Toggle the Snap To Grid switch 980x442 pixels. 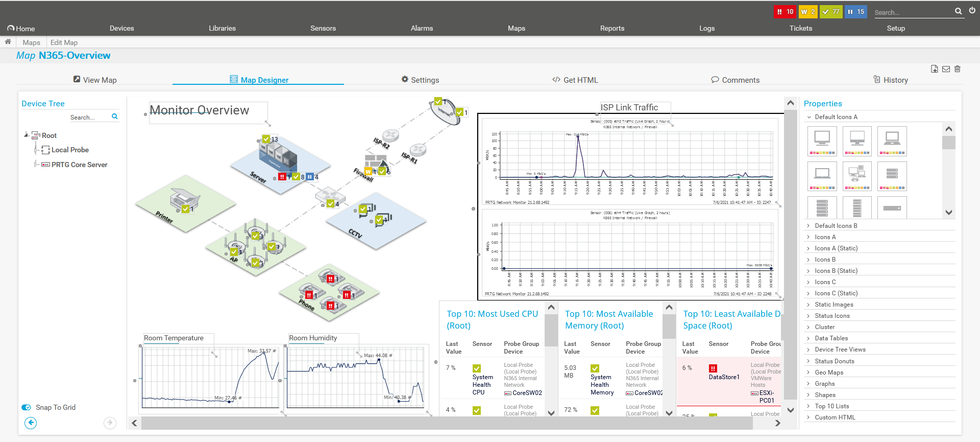[27, 407]
